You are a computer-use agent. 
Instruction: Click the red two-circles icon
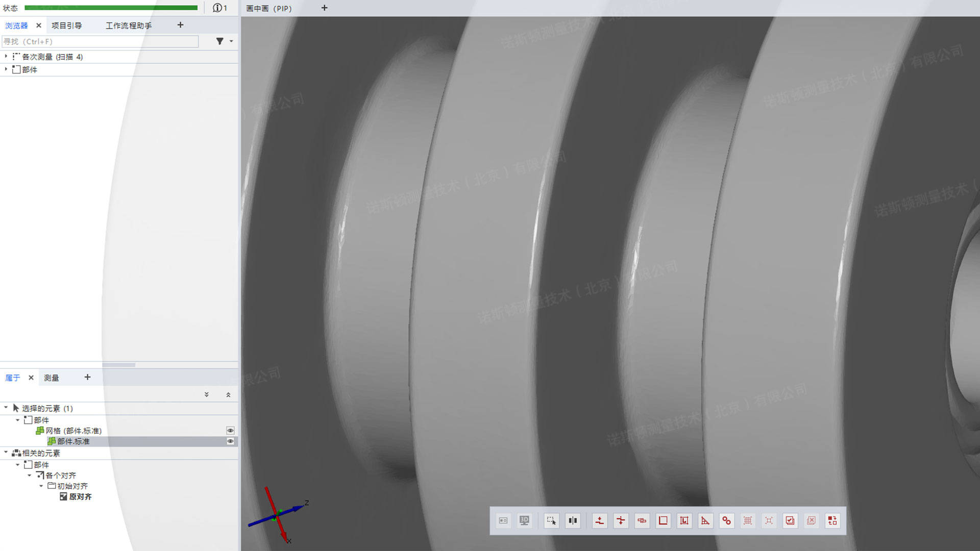726,521
